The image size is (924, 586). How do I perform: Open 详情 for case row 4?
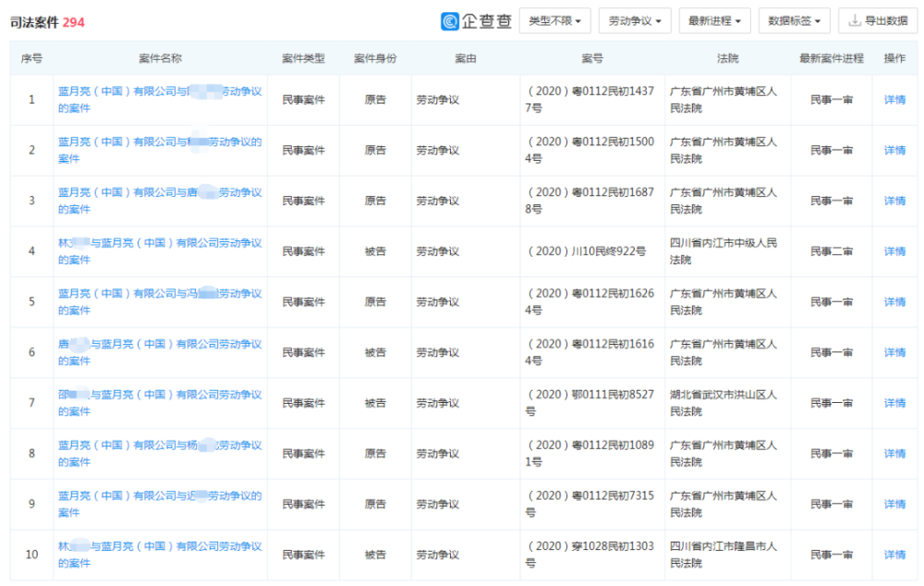pyautogui.click(x=894, y=251)
